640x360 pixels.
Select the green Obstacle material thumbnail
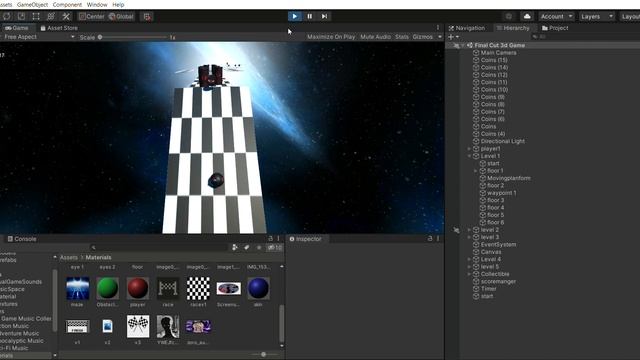[107, 288]
